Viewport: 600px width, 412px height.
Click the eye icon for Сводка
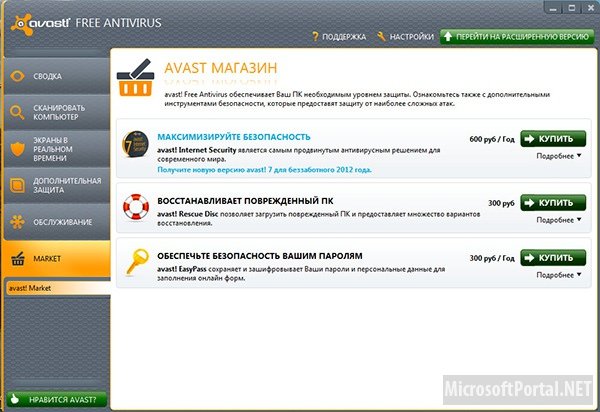point(17,76)
